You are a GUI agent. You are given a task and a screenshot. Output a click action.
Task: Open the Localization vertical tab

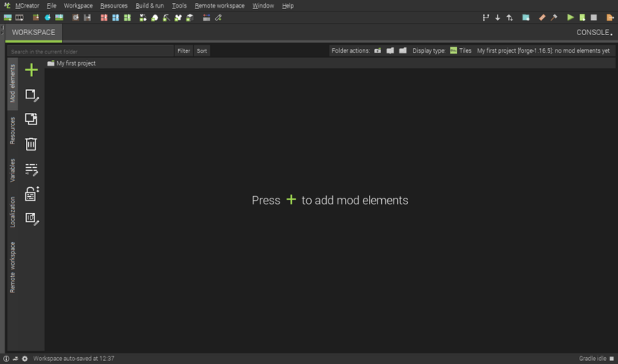[12, 212]
